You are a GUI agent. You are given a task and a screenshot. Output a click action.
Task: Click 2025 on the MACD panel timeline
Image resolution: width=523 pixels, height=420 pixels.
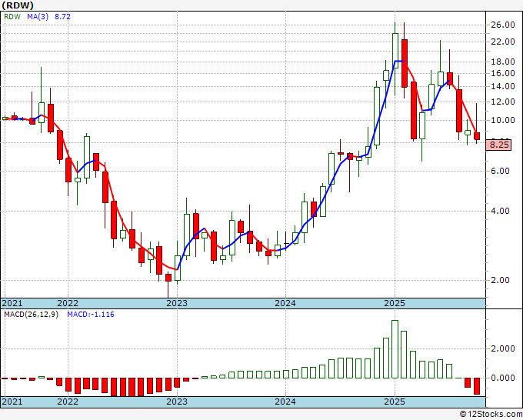pos(395,402)
